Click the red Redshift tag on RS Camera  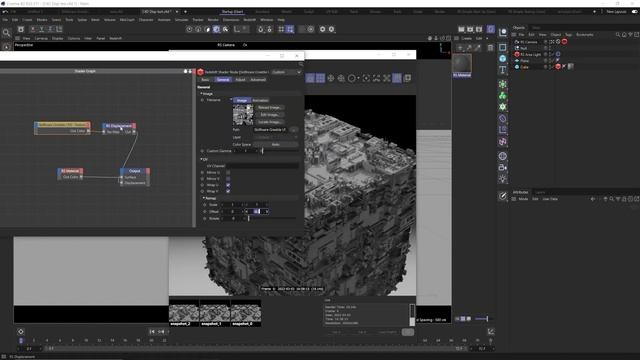(x=564, y=42)
